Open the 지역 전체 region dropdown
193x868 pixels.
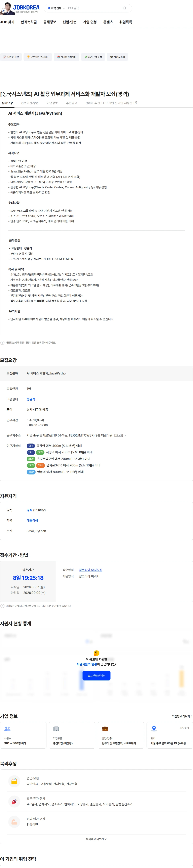tap(56, 8)
